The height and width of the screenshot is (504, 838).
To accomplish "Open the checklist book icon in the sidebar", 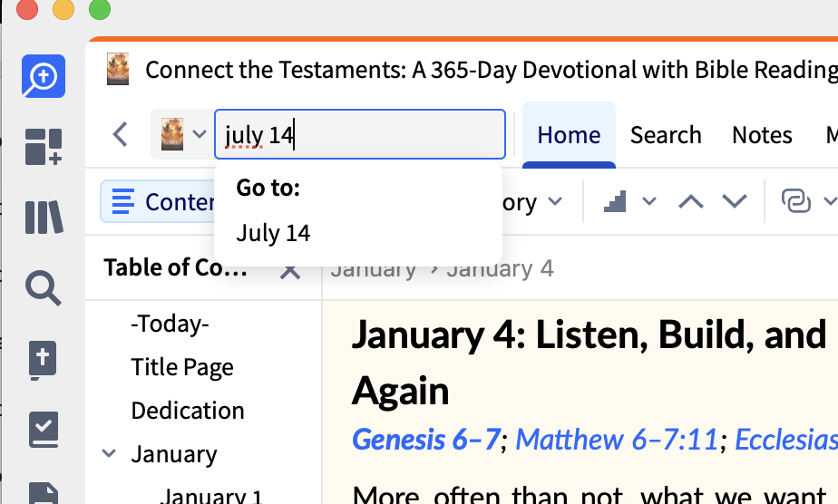I will pos(44,430).
